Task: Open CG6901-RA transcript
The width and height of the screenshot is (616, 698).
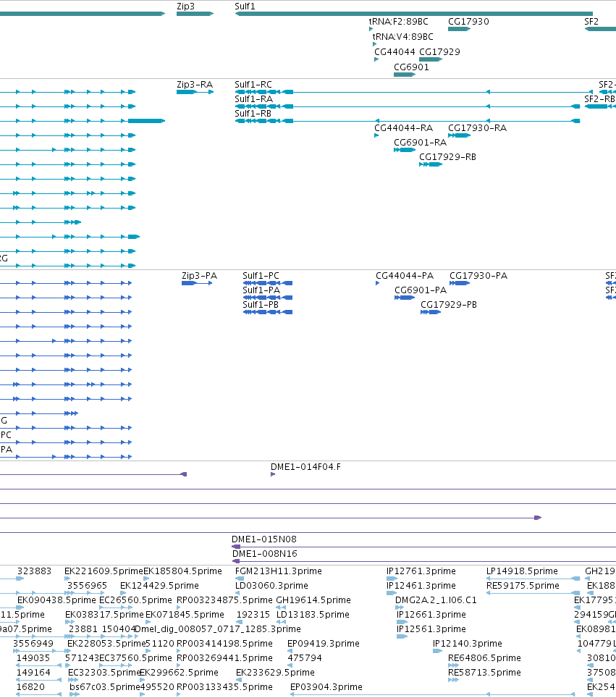Action: click(405, 150)
